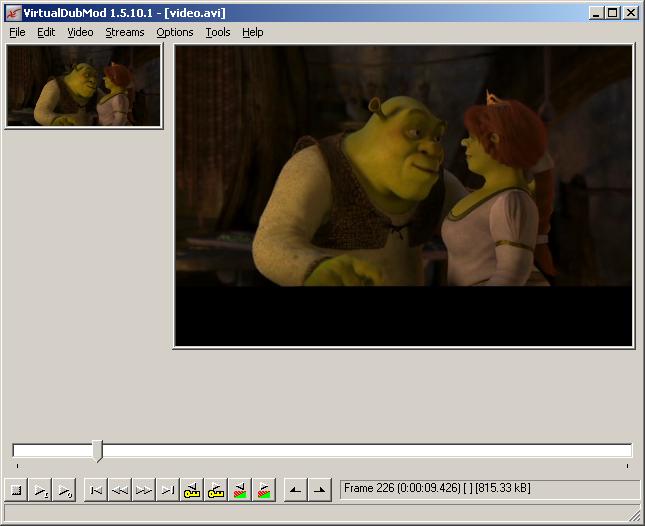Open the Streams menu
The height and width of the screenshot is (526, 645).
click(x=125, y=32)
